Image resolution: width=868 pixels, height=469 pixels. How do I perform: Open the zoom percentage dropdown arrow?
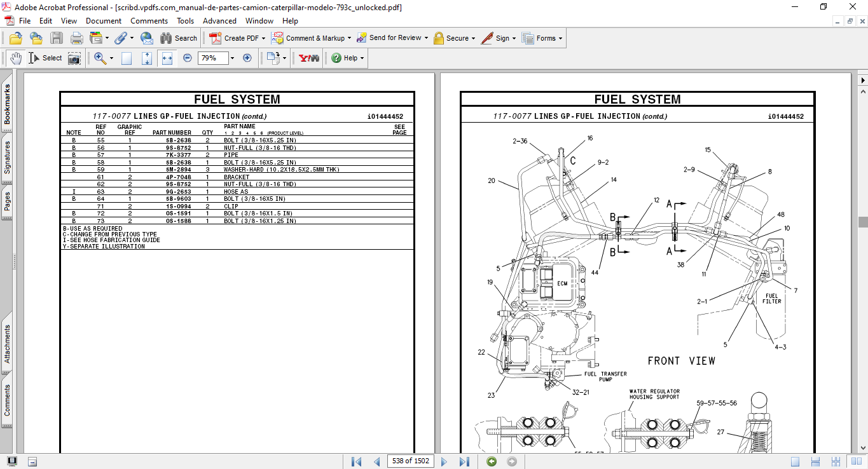coord(232,58)
